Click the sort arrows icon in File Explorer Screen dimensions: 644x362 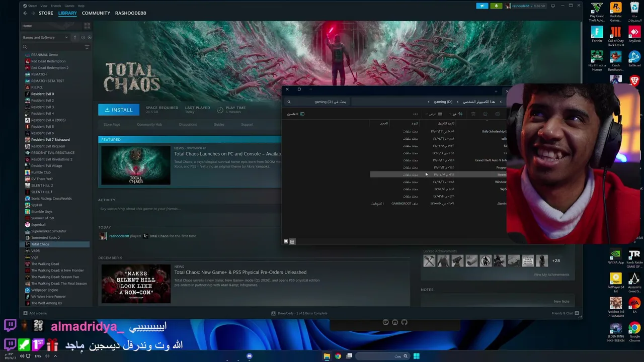click(x=460, y=114)
